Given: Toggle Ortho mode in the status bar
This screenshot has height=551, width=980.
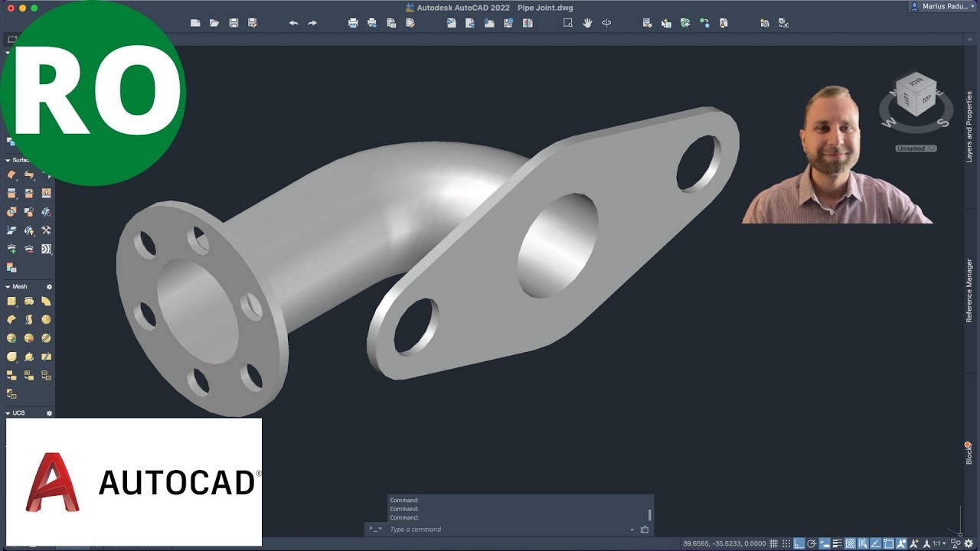Looking at the screenshot, I should [x=799, y=543].
